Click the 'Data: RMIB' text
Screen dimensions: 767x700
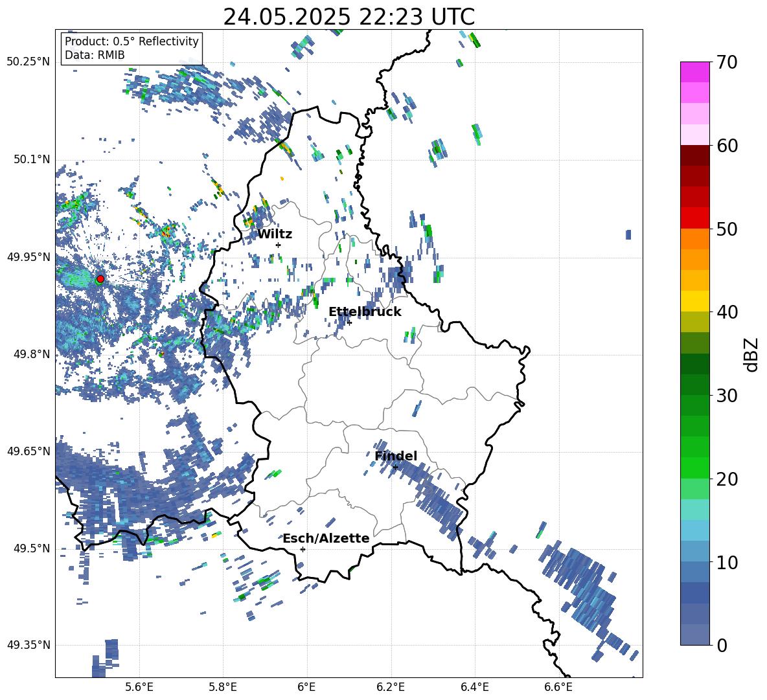click(x=95, y=55)
